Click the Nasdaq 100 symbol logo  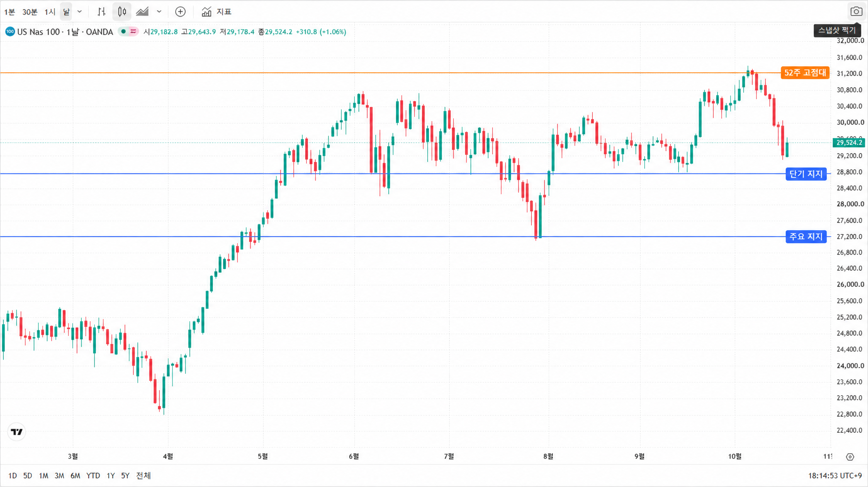(x=10, y=32)
